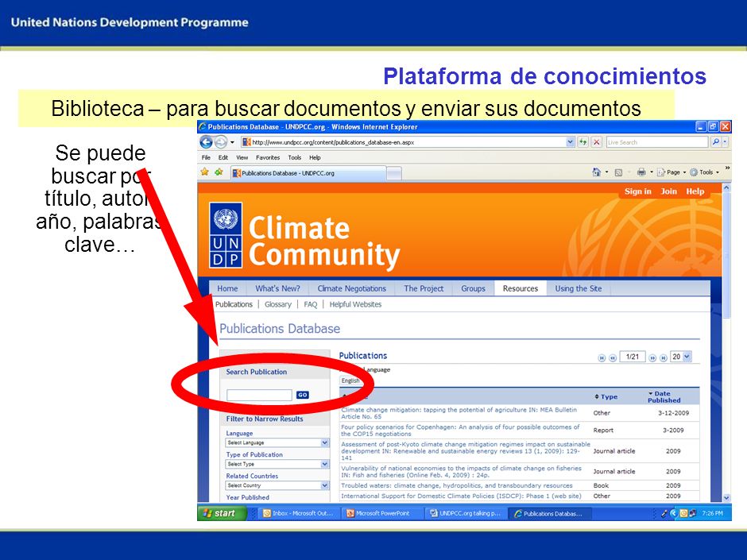The width and height of the screenshot is (747, 560).
Task: Open the Select Type dropdown
Action: pyautogui.click(x=277, y=464)
